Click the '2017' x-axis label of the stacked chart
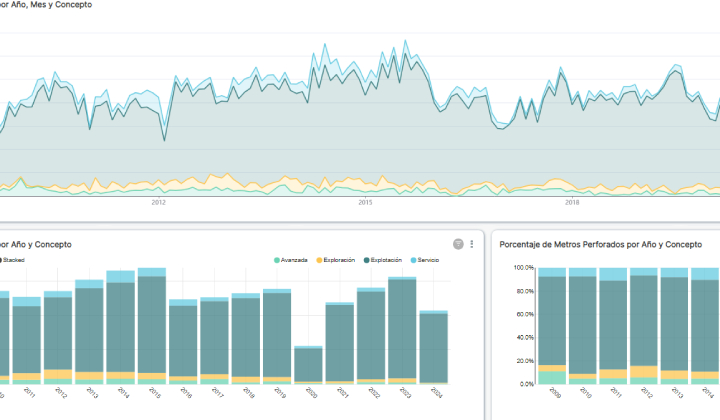The image size is (720, 420). pyautogui.click(x=217, y=392)
